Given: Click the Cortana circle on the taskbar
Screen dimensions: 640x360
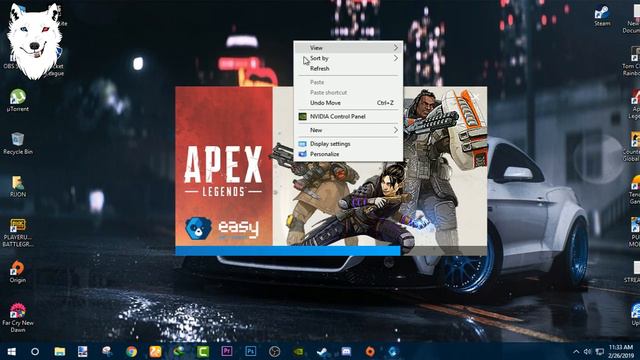Looking at the screenshot, I should [x=35, y=351].
